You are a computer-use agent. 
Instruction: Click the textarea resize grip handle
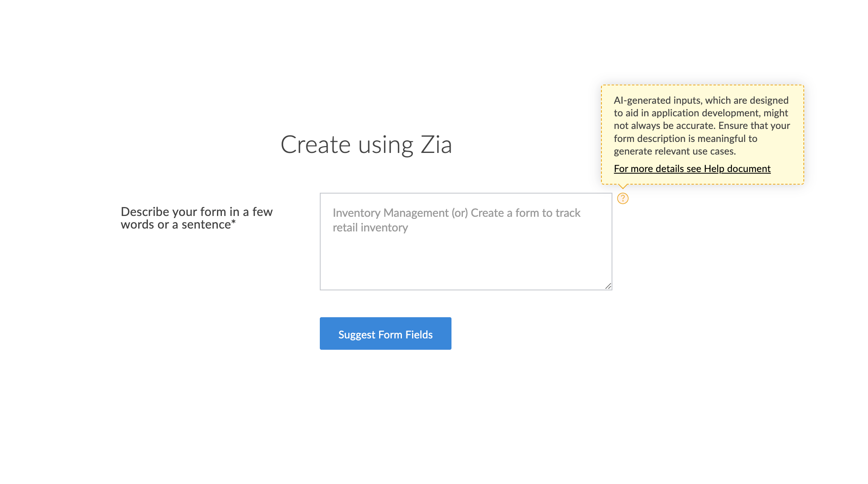click(608, 286)
